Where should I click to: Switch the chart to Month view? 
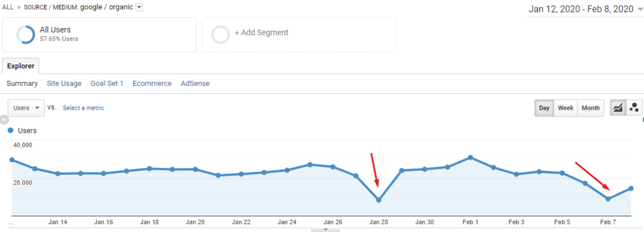pyautogui.click(x=591, y=108)
